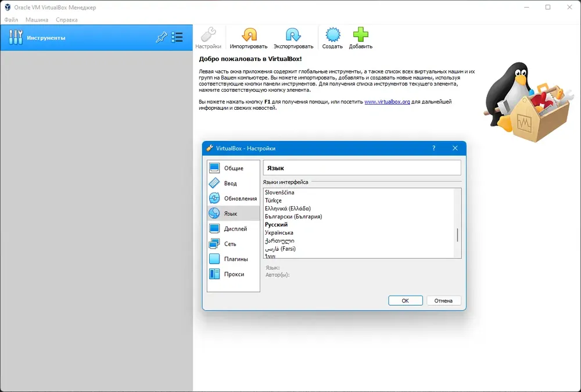Screen dimensions: 581x392
Task: Click the Отмена button
Action: tap(443, 300)
